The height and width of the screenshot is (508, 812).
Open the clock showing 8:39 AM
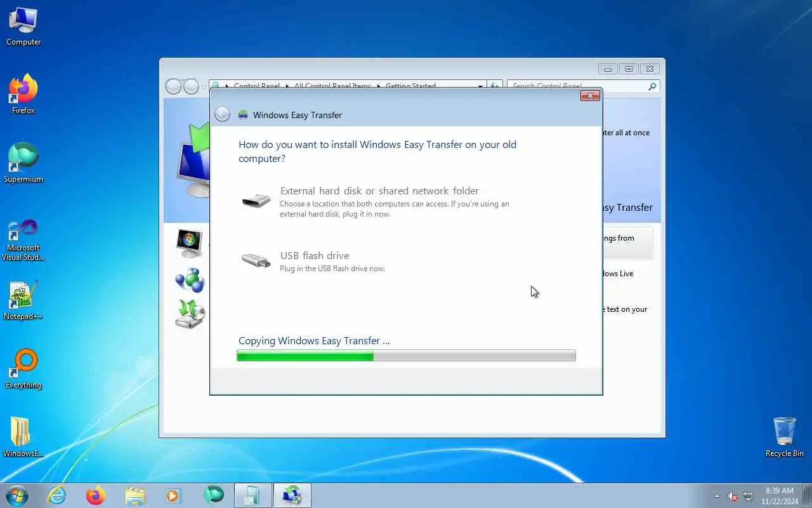(780, 496)
